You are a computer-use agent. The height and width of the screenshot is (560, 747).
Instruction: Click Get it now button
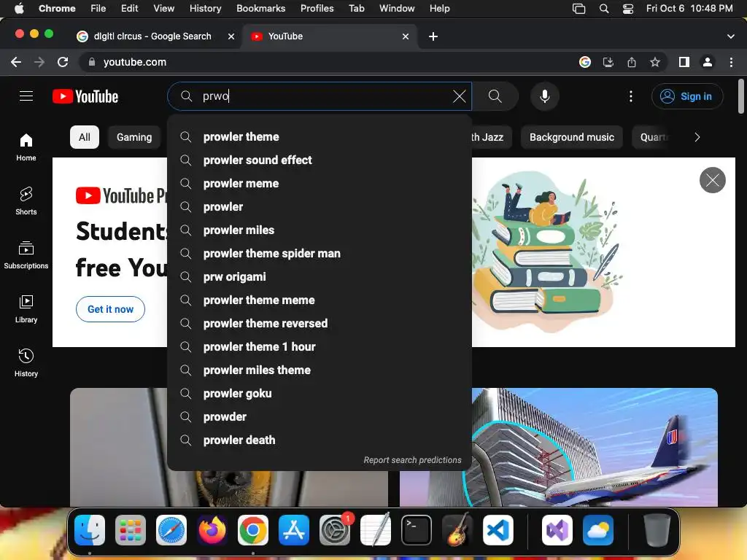[x=111, y=309]
